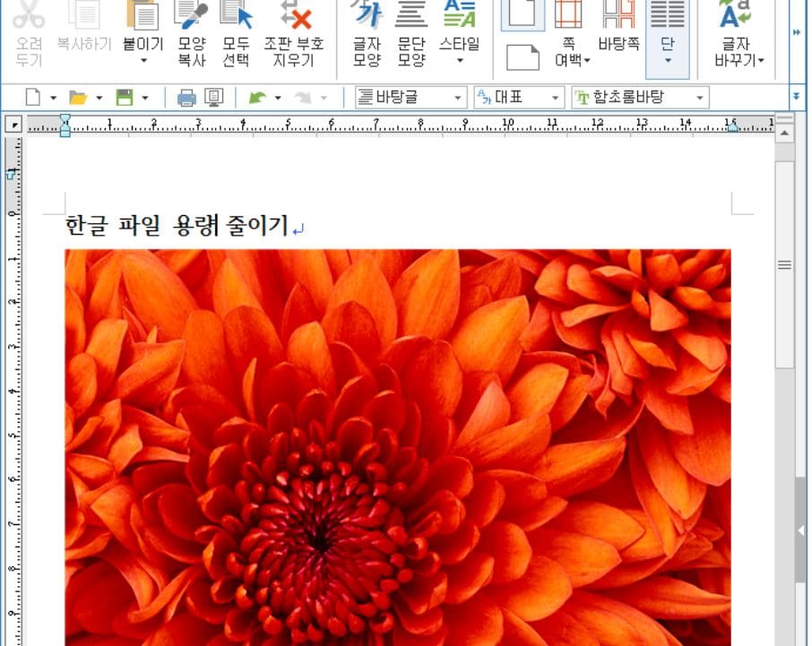Click the Columns (단) icon
The height and width of the screenshot is (646, 812).
[x=668, y=15]
